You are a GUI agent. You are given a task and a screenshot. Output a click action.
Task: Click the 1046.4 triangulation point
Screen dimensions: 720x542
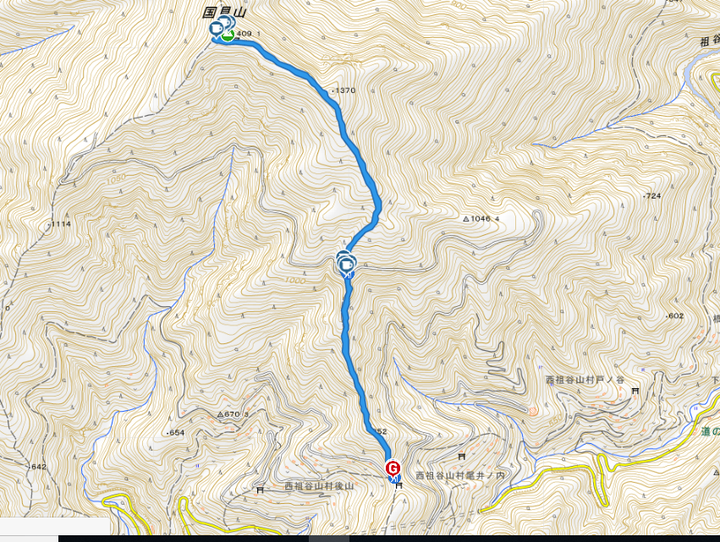[x=481, y=219]
